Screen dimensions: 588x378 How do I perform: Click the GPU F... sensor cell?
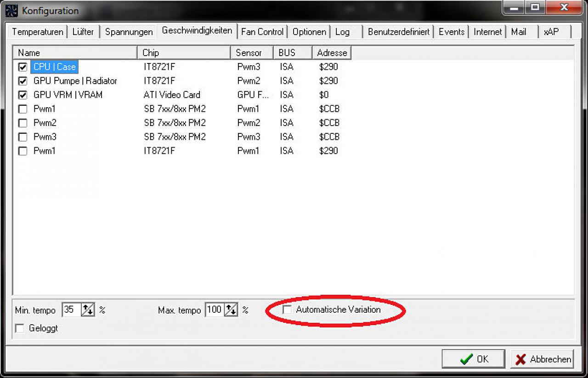point(253,95)
